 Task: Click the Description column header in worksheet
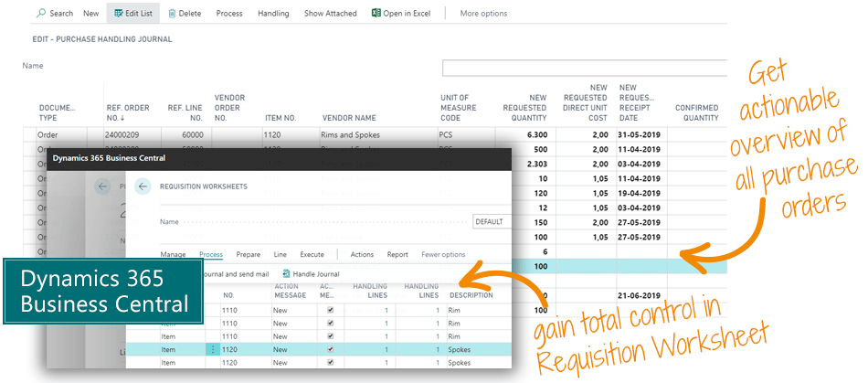tap(471, 295)
